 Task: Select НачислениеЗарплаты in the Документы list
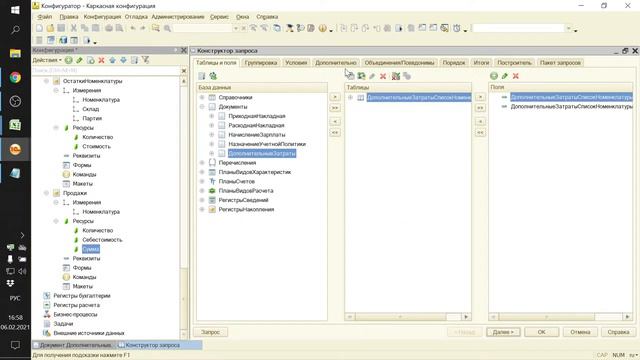coord(257,135)
